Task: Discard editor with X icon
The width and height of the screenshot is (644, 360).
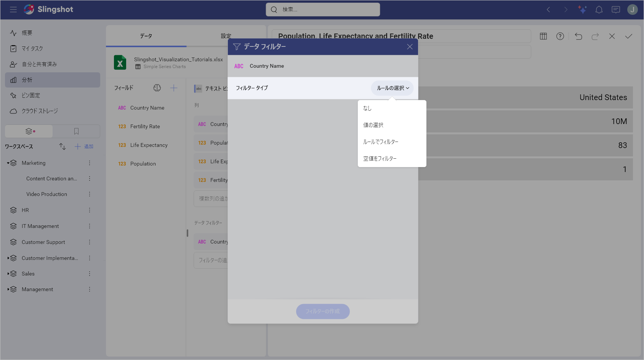Action: [612, 36]
